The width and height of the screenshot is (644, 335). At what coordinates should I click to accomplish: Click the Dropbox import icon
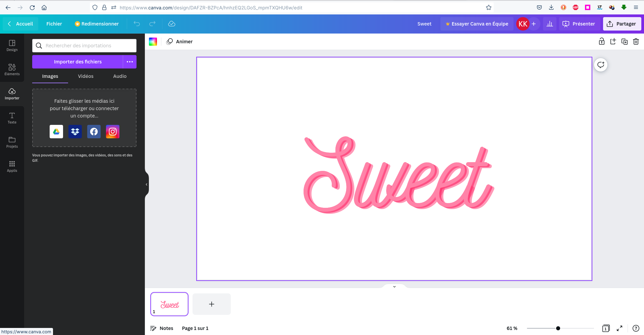click(x=75, y=132)
